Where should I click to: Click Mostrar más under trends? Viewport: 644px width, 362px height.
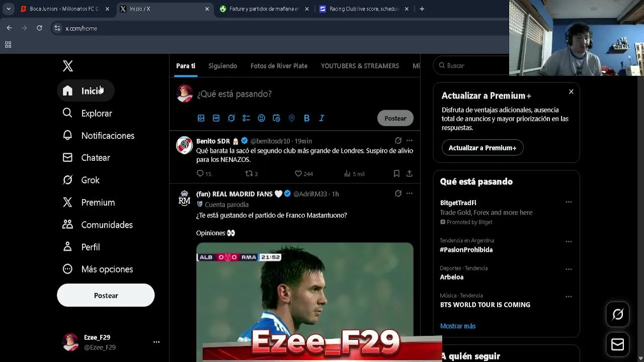pyautogui.click(x=458, y=326)
